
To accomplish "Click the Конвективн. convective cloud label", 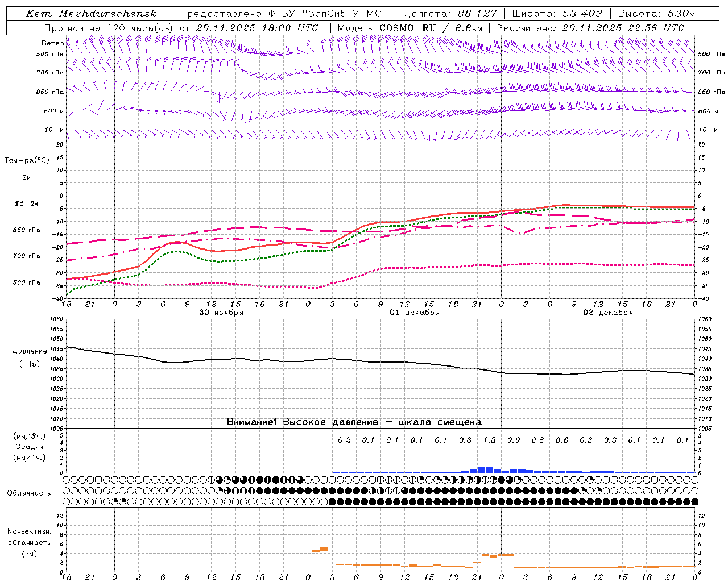I will pos(29,531).
